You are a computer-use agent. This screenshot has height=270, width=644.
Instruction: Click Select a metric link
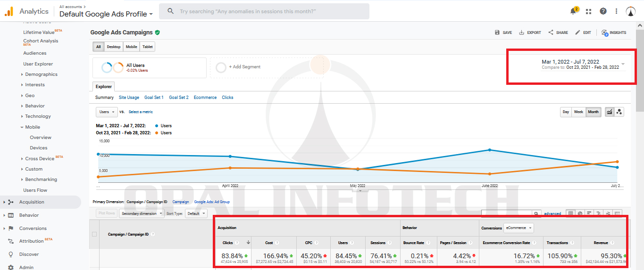click(141, 112)
